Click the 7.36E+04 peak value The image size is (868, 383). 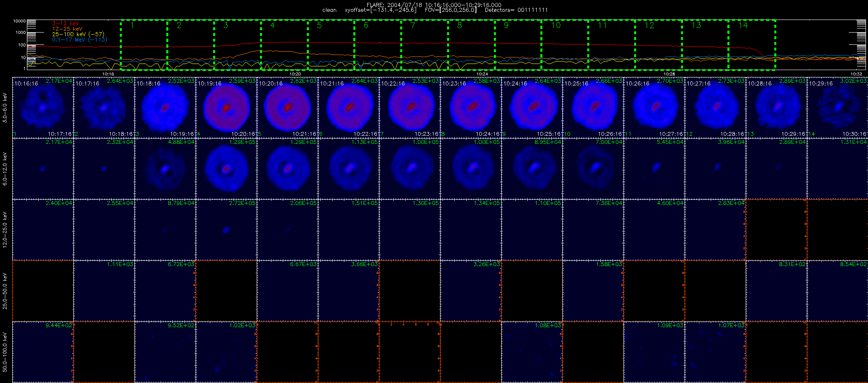(609, 203)
